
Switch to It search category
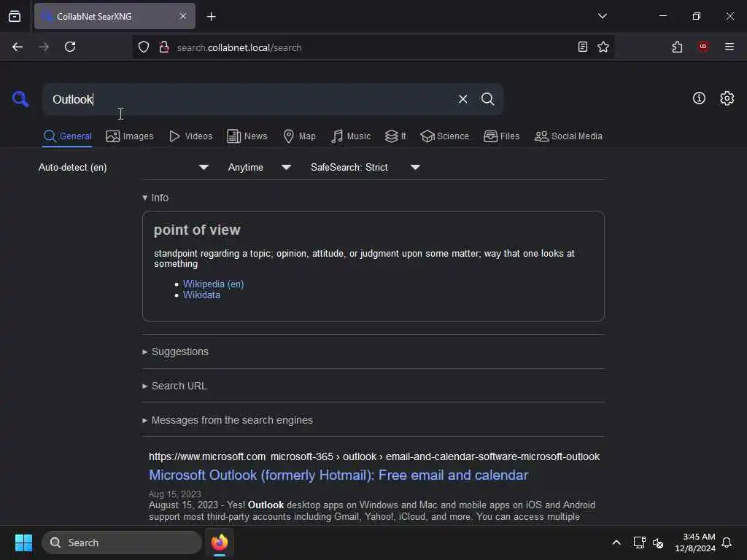(395, 136)
